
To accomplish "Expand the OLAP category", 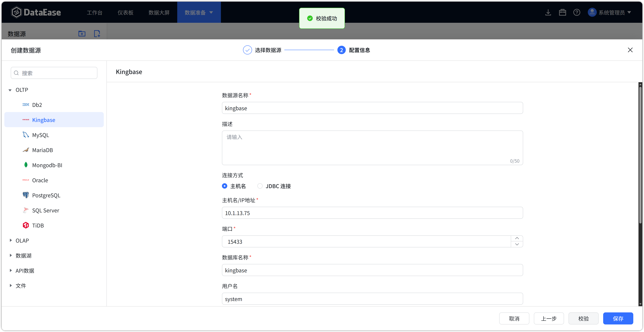I will [x=11, y=240].
